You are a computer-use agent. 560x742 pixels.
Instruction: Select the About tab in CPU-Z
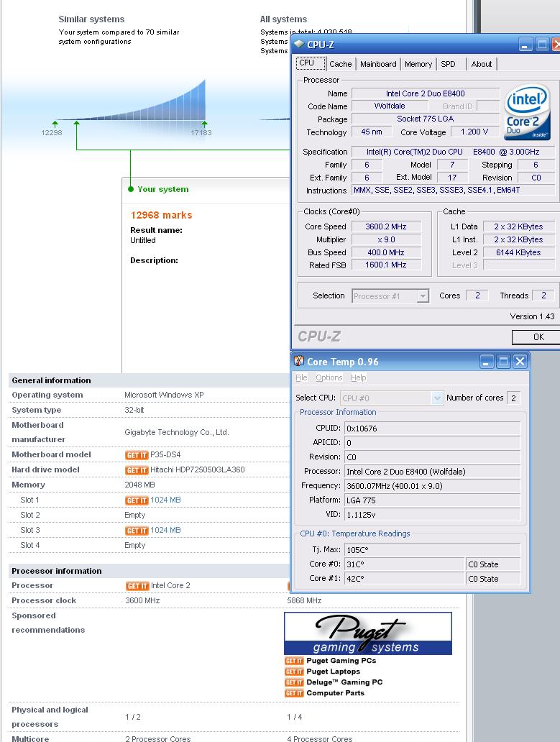tap(482, 65)
